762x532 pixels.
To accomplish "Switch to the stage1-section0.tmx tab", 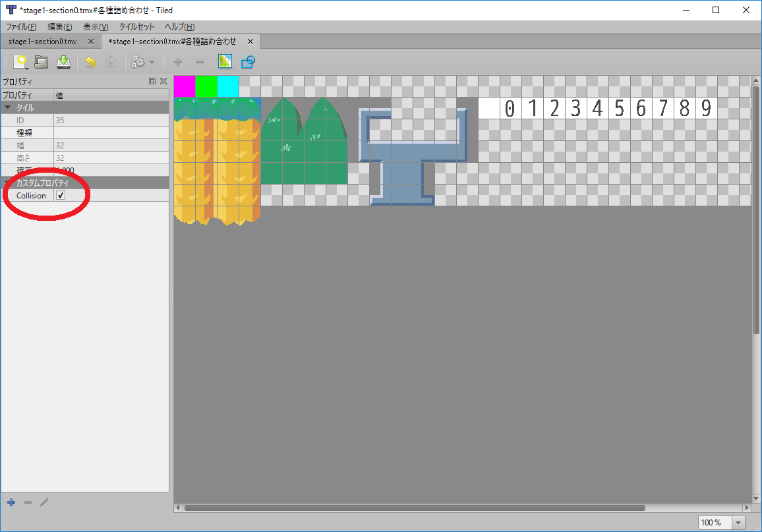I will point(43,41).
